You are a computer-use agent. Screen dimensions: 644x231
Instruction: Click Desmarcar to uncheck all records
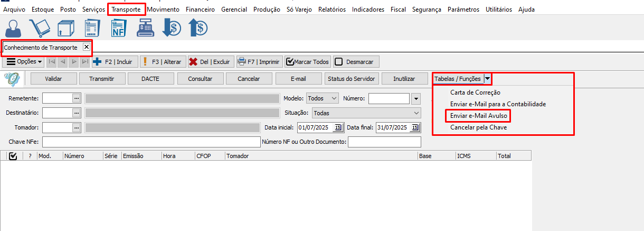tap(355, 62)
